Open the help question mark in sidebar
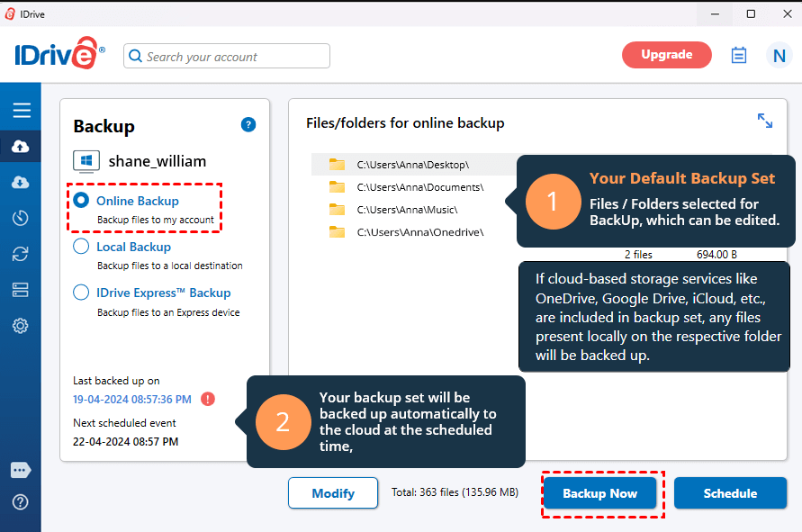Image resolution: width=802 pixels, height=532 pixels. (x=21, y=502)
